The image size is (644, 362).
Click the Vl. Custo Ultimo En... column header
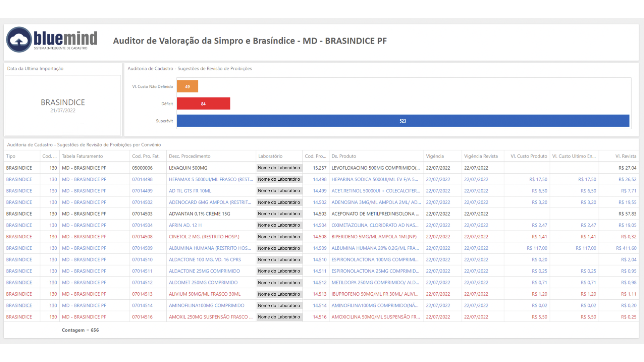coord(574,156)
